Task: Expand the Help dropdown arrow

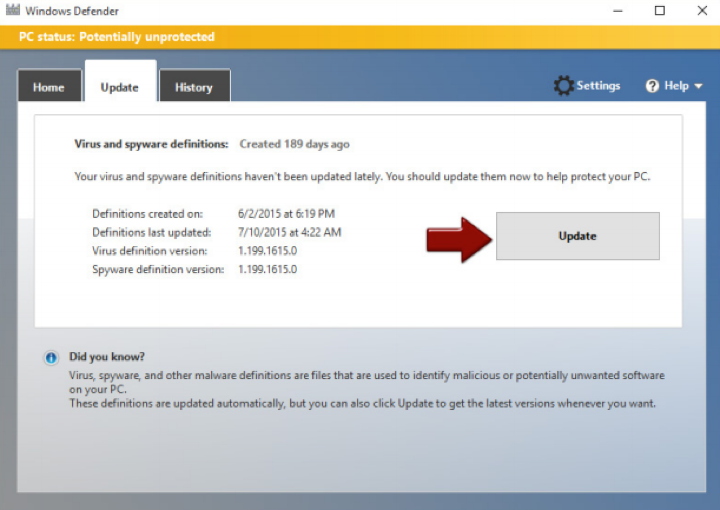Action: (x=698, y=86)
